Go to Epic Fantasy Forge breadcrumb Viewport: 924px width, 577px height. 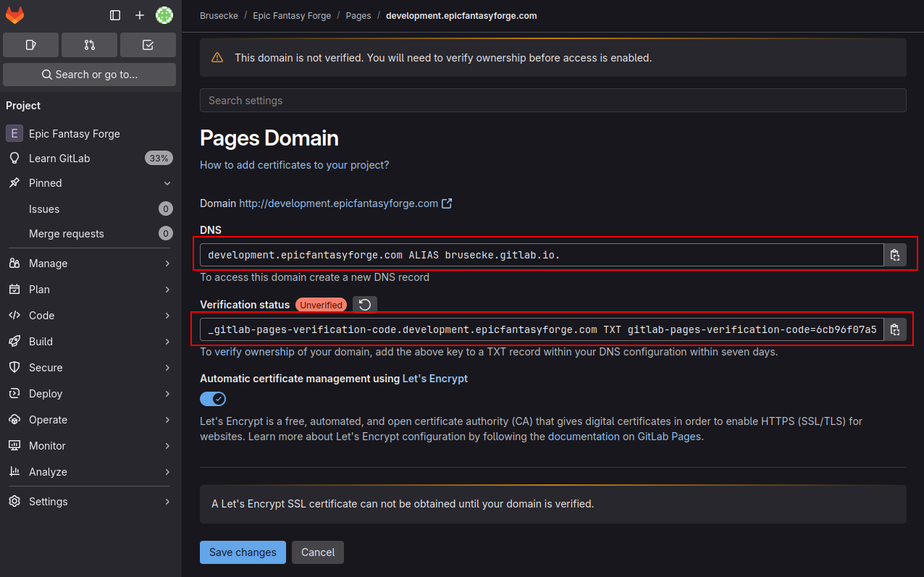pos(292,15)
